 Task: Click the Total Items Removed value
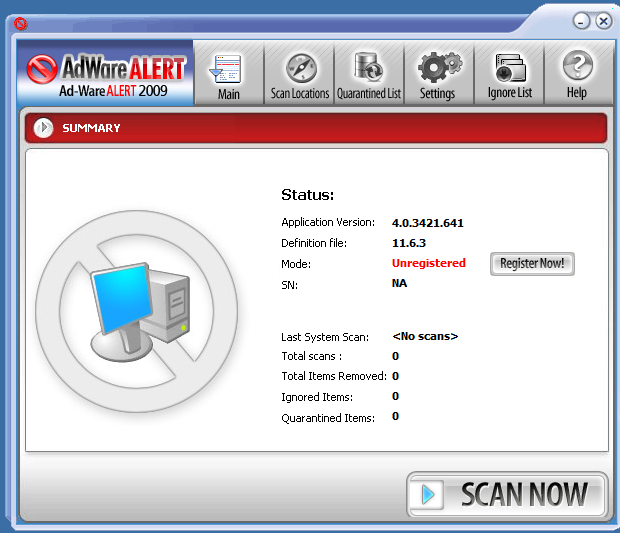pyautogui.click(x=395, y=376)
